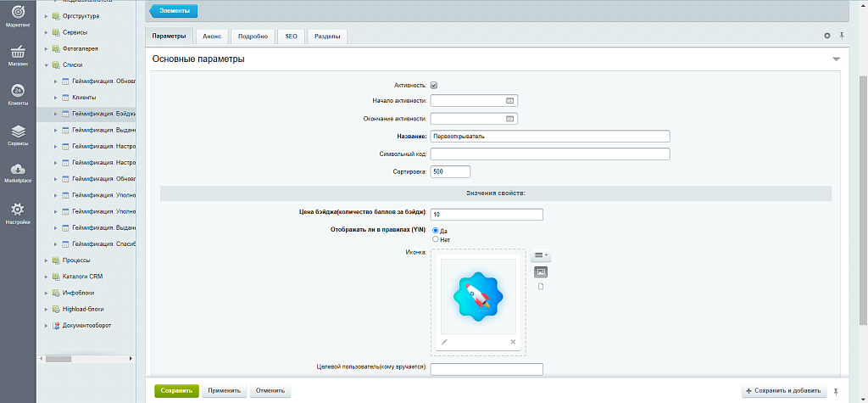Click the Название input field
The width and height of the screenshot is (868, 403).
click(x=549, y=136)
